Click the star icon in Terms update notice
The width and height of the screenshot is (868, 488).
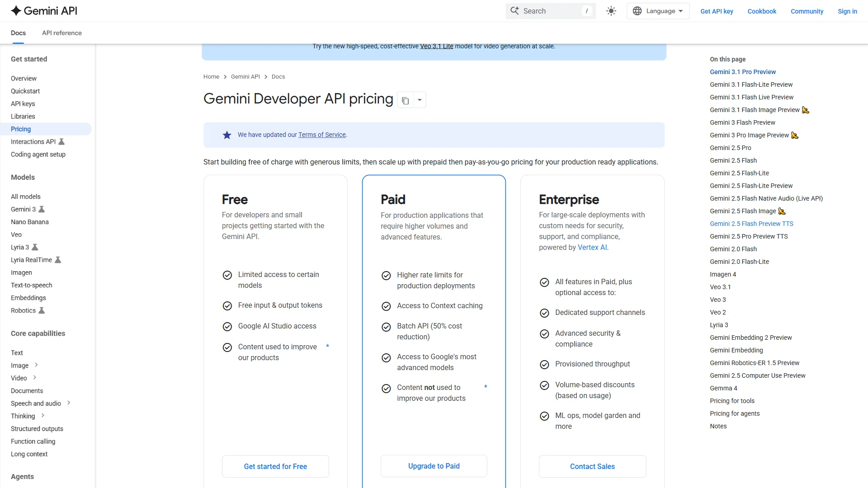click(227, 135)
